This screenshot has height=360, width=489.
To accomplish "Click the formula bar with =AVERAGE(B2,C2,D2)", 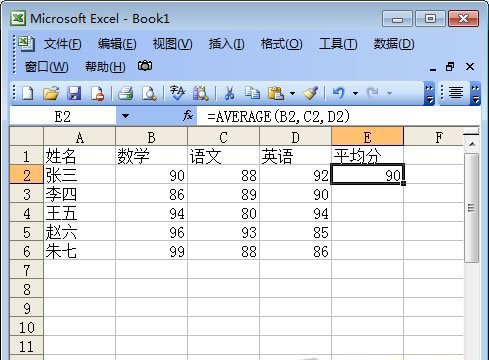I will (337, 116).
